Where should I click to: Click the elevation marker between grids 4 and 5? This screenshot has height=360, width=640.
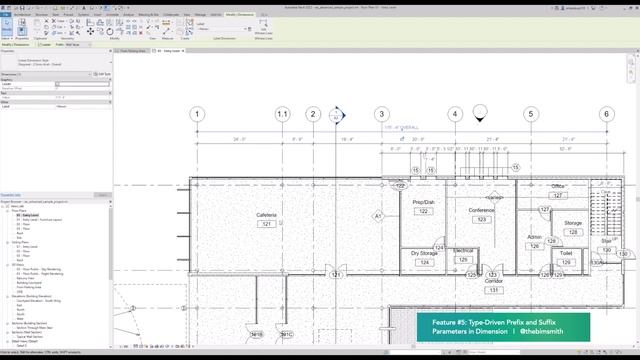480,113
